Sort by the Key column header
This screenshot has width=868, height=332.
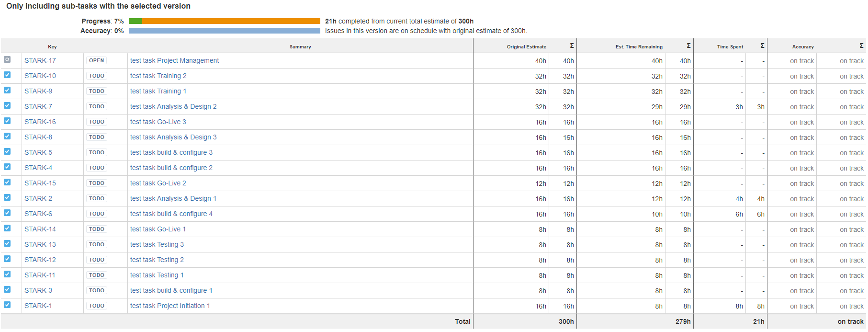[52, 47]
